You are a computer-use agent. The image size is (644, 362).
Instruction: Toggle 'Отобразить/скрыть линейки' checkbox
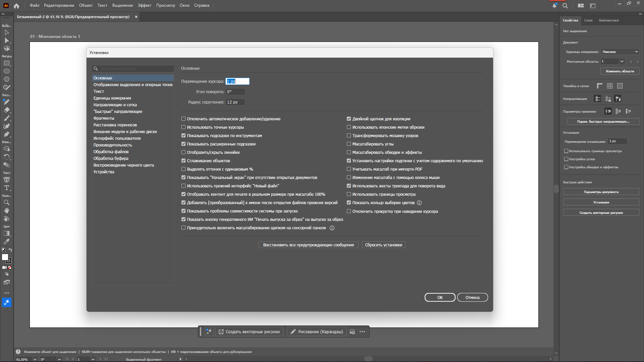183,153
